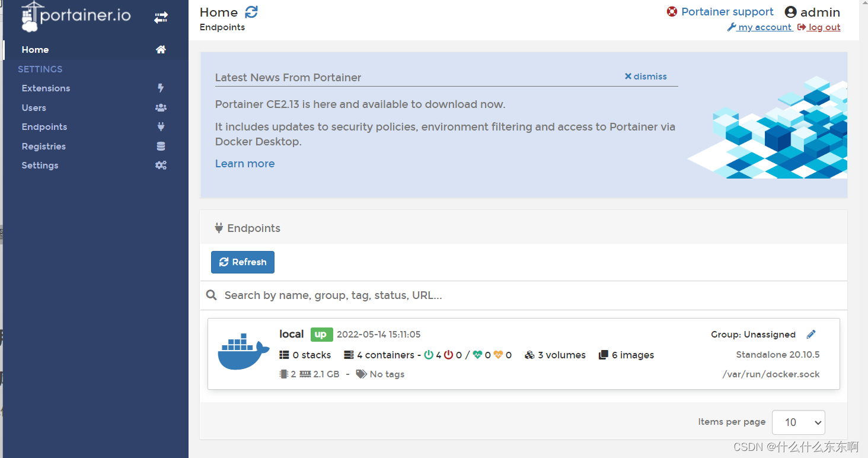868x458 pixels.
Task: Click the green healthy heartbeat icon
Action: click(477, 355)
